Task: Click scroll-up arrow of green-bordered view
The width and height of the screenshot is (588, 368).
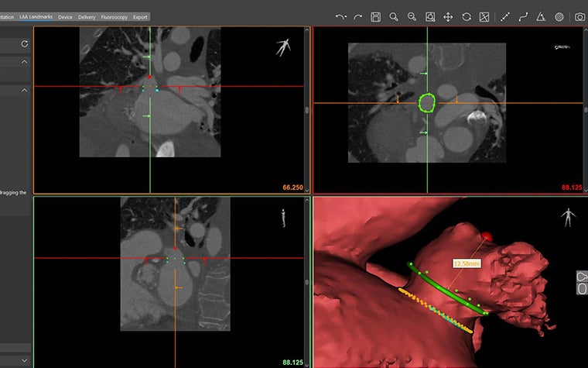Action: 306,200
